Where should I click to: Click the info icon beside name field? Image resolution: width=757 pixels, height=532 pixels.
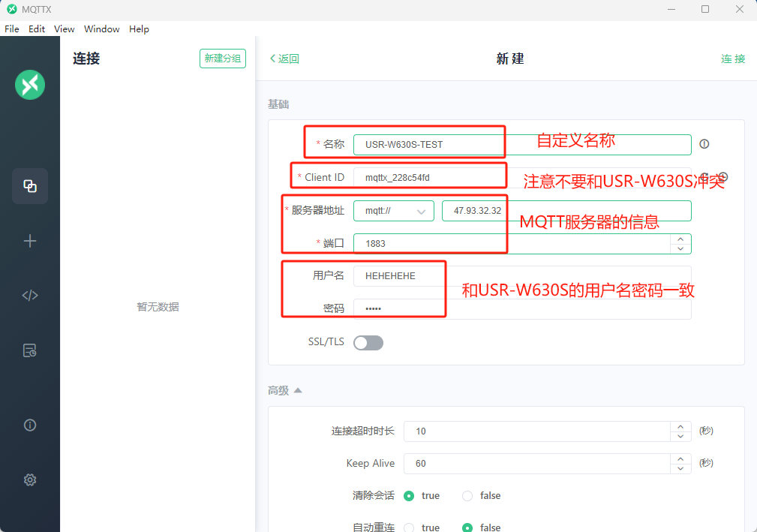click(704, 144)
